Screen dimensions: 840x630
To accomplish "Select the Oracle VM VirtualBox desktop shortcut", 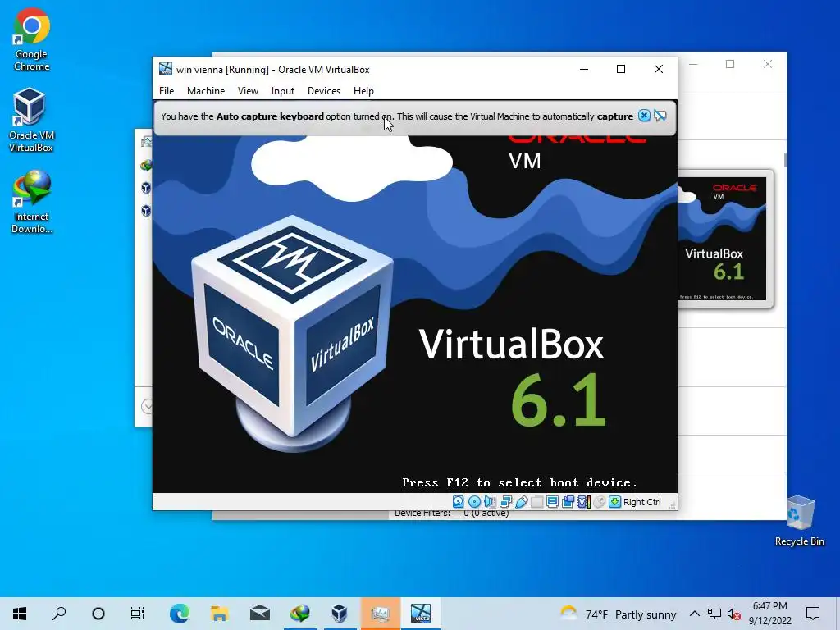I will pos(32,121).
